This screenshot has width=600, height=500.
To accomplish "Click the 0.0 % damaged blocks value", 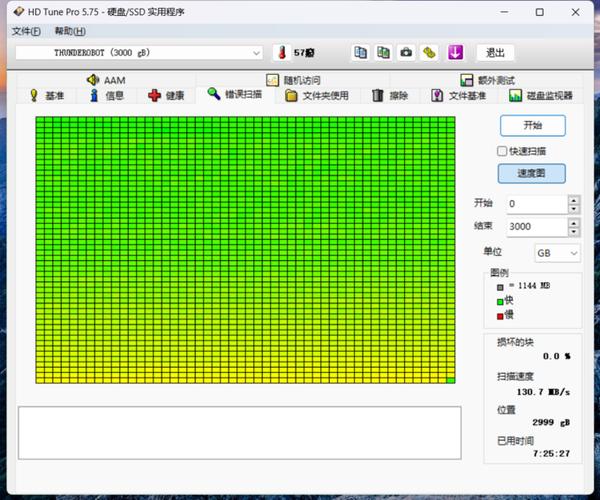I will pyautogui.click(x=557, y=356).
